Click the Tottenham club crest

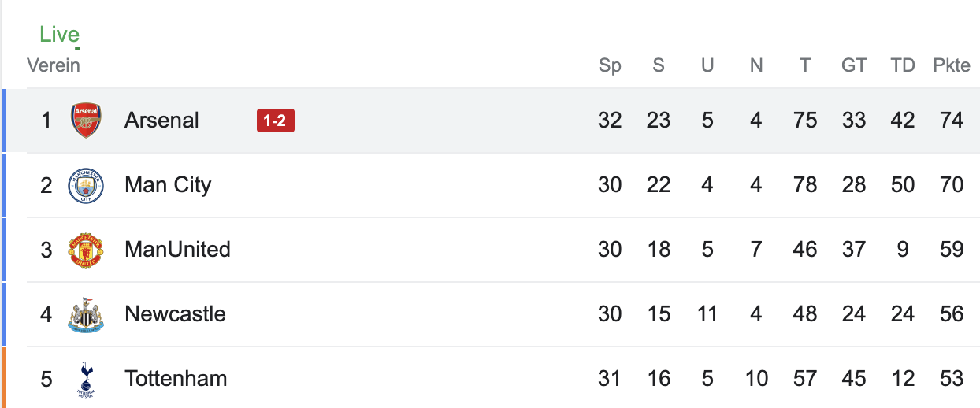click(x=86, y=379)
